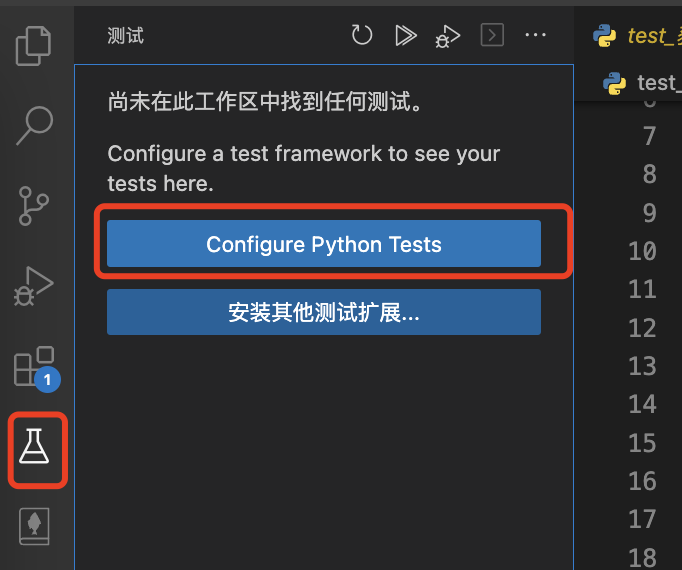The height and width of the screenshot is (570, 682).
Task: Open the Search magnifier in activity bar
Action: pos(35,125)
